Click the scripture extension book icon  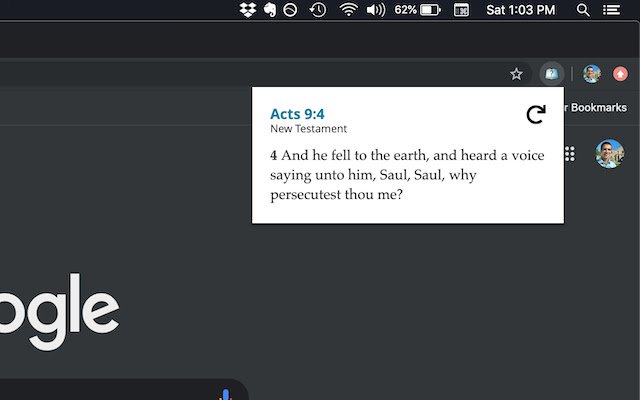pos(551,74)
